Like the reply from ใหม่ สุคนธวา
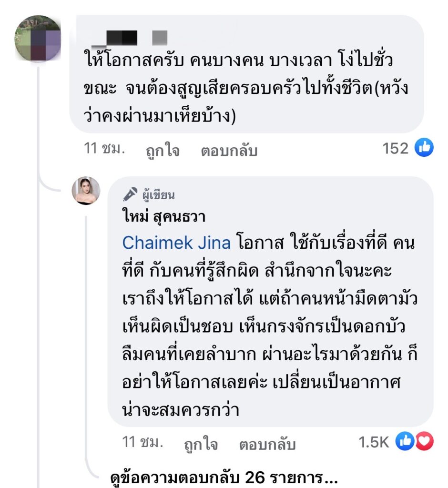Image resolution: width=448 pixels, height=488 pixels. pos(201,444)
